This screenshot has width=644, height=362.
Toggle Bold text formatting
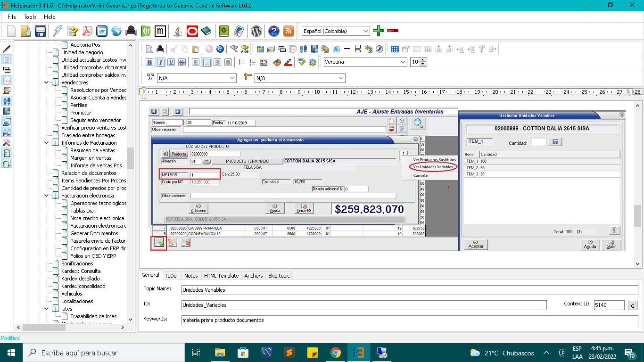click(149, 62)
